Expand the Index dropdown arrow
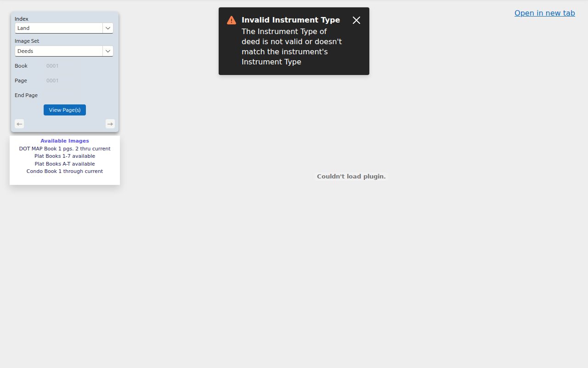 point(108,28)
